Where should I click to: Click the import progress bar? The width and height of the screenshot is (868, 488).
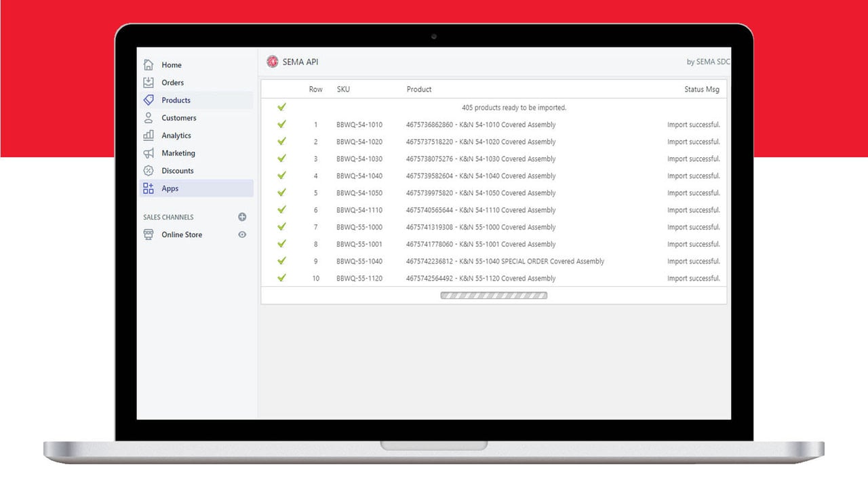pos(494,296)
